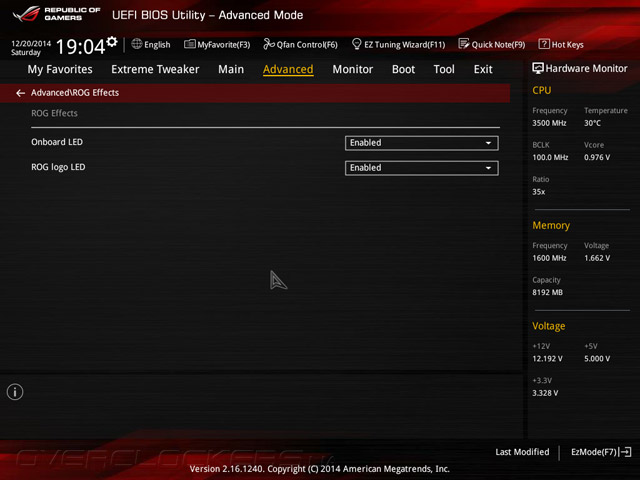Open the ROG logo LED dropdown

pyautogui.click(x=422, y=168)
